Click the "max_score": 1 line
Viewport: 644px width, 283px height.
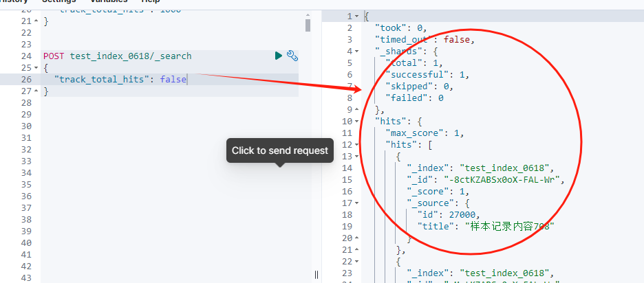click(x=425, y=133)
